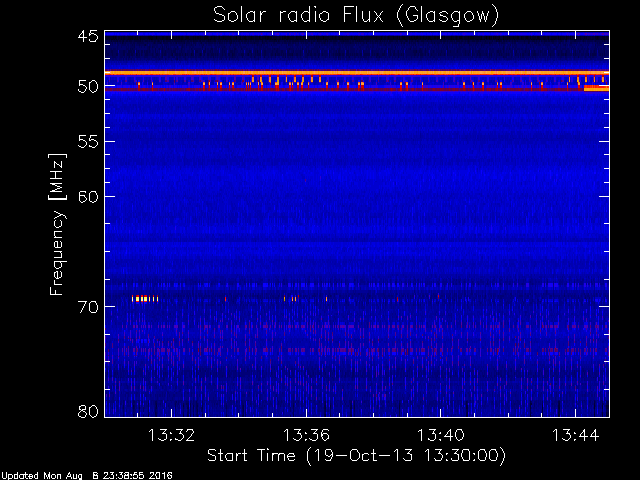The height and width of the screenshot is (480, 640).
Task: Click the plot title "Solar radio Flux (Glasgow)"
Action: [x=356, y=16]
